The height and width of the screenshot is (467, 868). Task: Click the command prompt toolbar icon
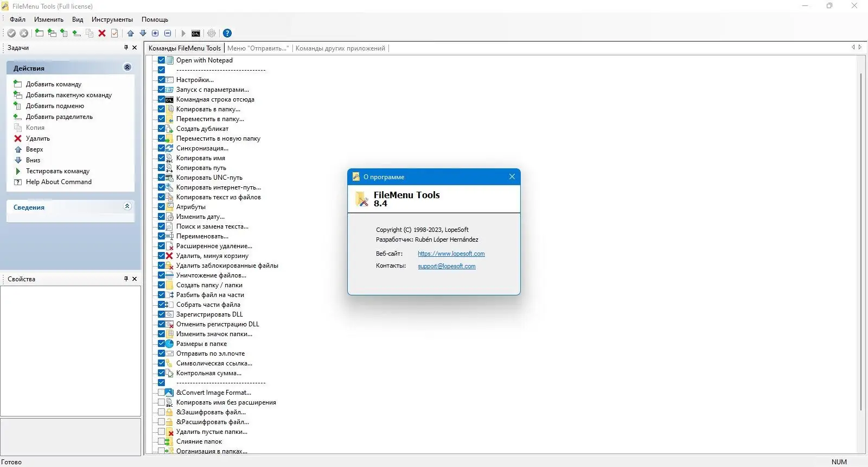point(196,33)
